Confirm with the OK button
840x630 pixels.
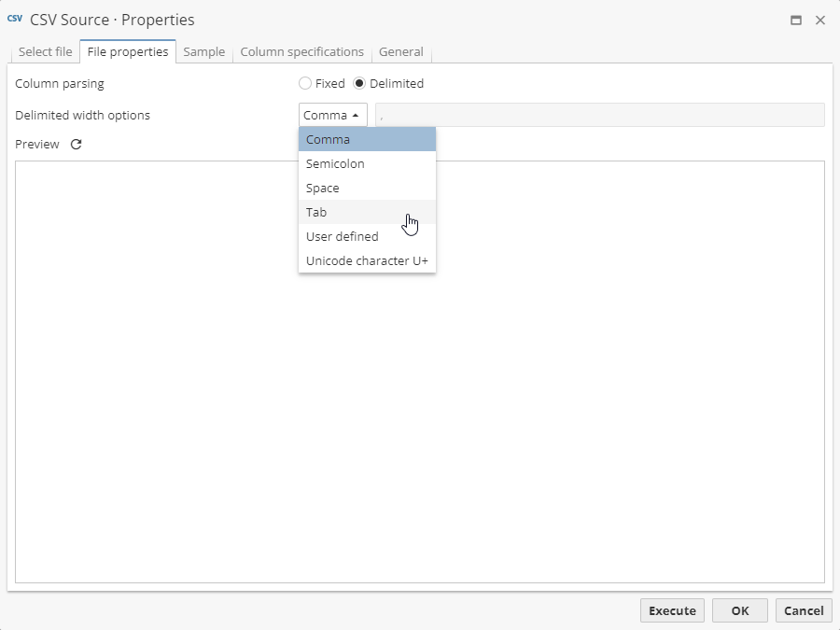click(739, 610)
